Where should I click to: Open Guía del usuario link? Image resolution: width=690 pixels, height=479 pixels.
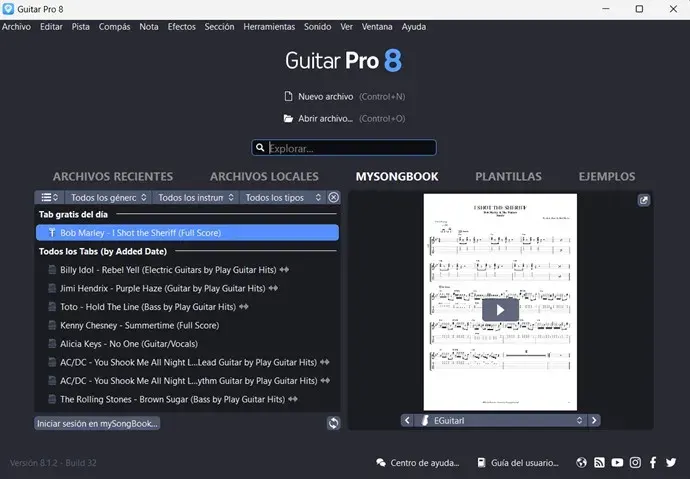pos(518,463)
